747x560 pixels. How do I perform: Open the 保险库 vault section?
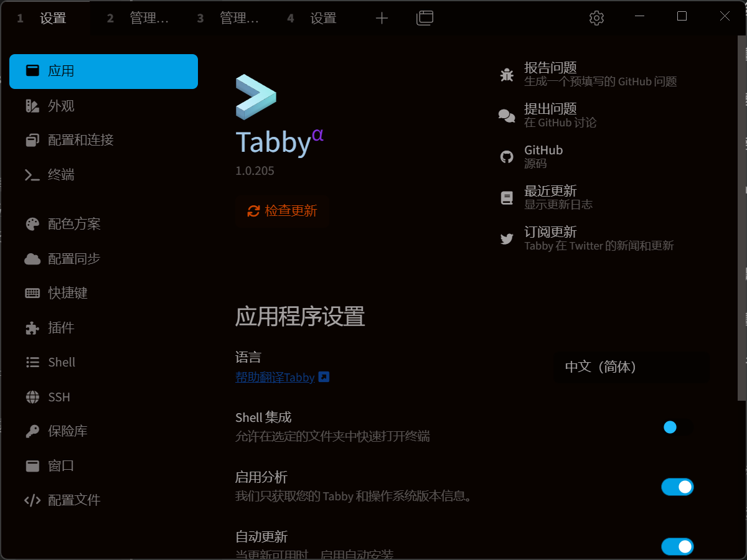point(103,431)
